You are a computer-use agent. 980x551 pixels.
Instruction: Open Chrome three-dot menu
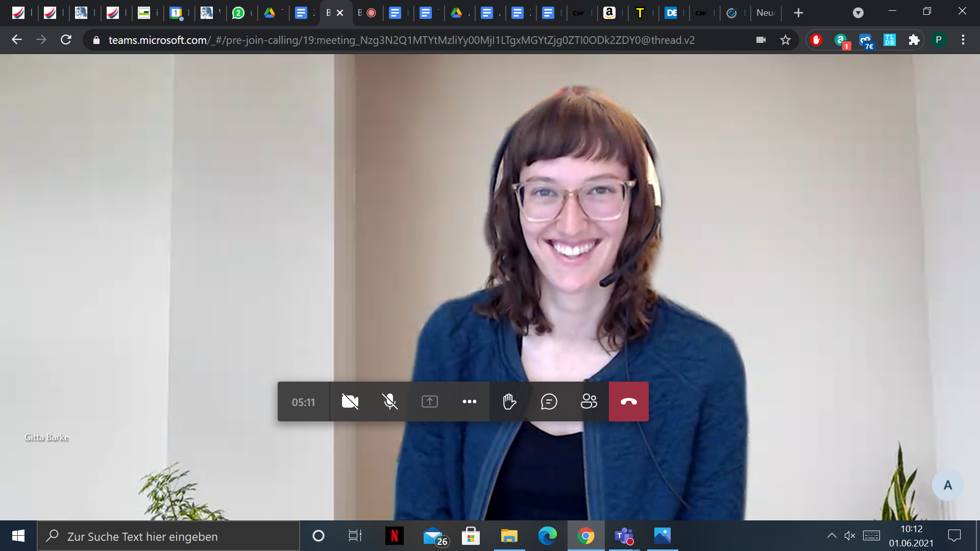[x=963, y=40]
